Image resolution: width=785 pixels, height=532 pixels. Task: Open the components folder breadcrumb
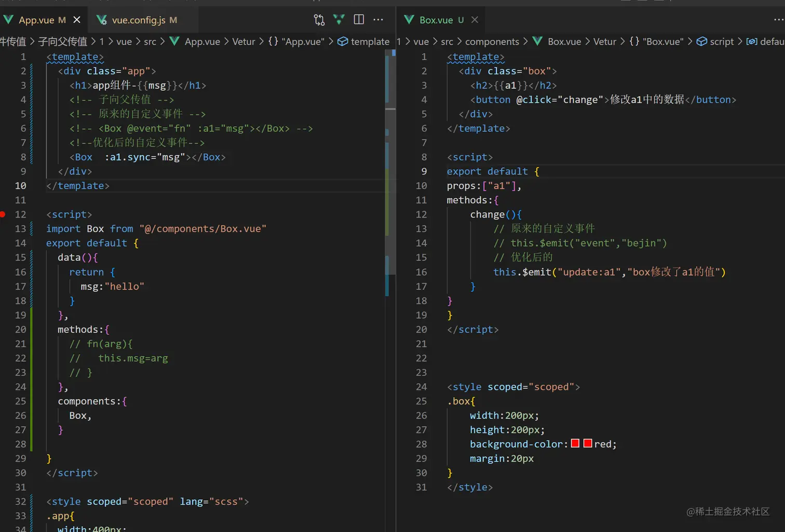[492, 42]
